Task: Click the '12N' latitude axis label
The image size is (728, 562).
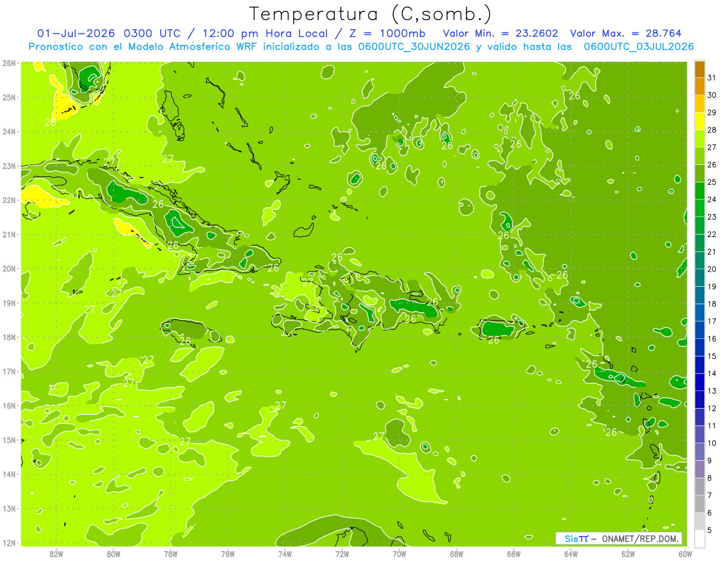Action: (8, 543)
